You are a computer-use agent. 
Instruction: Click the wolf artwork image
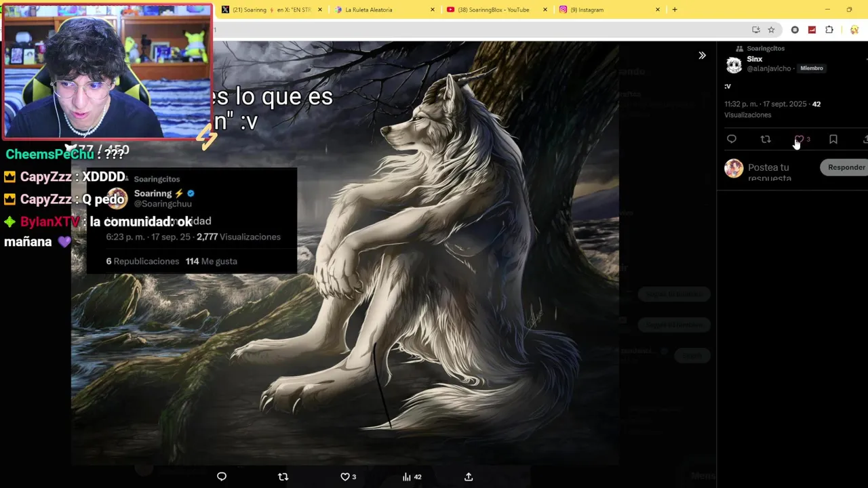pyautogui.click(x=344, y=253)
